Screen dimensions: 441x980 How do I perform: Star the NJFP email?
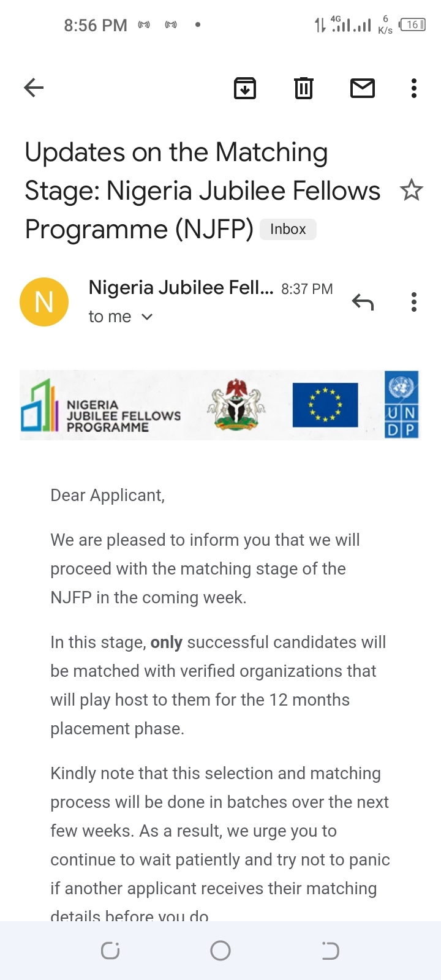(411, 190)
